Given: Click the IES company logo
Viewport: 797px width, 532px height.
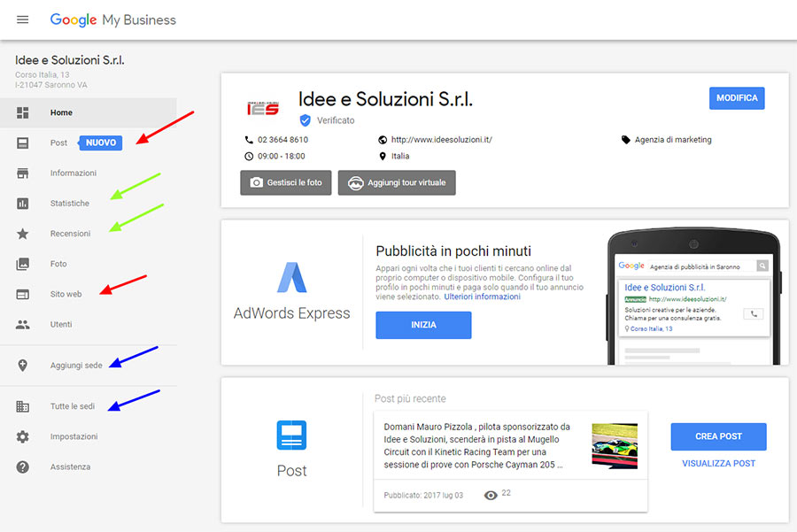Looking at the screenshot, I should pyautogui.click(x=263, y=108).
